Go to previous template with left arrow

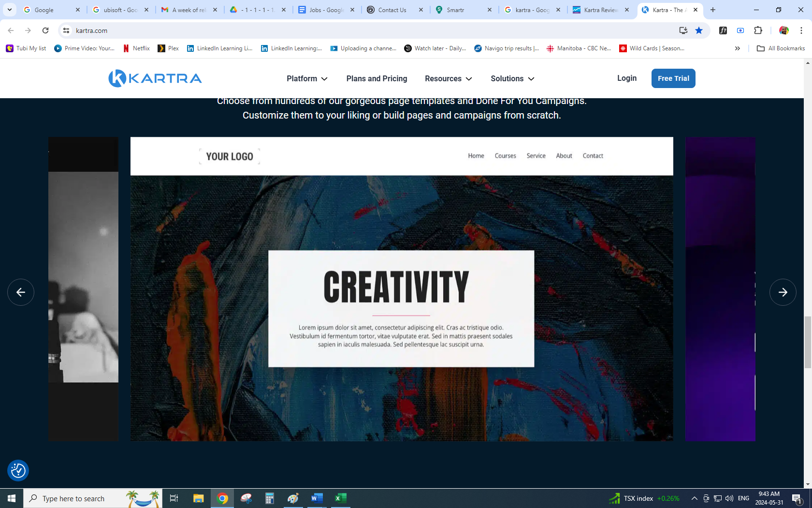tap(21, 292)
